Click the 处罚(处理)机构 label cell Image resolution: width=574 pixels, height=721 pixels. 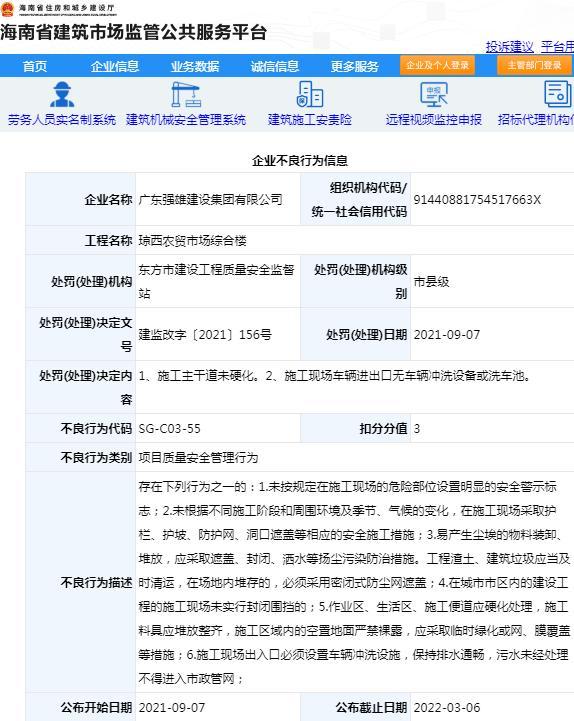(80, 281)
